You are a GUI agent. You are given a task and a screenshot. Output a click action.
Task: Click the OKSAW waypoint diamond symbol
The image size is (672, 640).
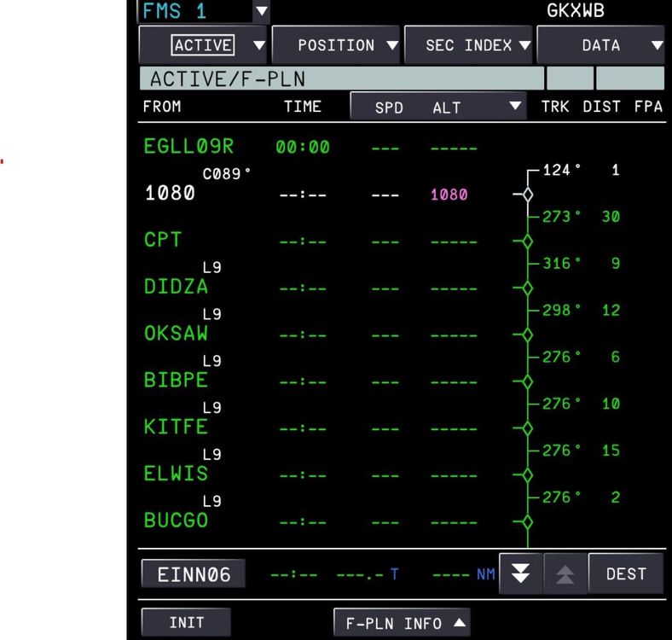[527, 335]
